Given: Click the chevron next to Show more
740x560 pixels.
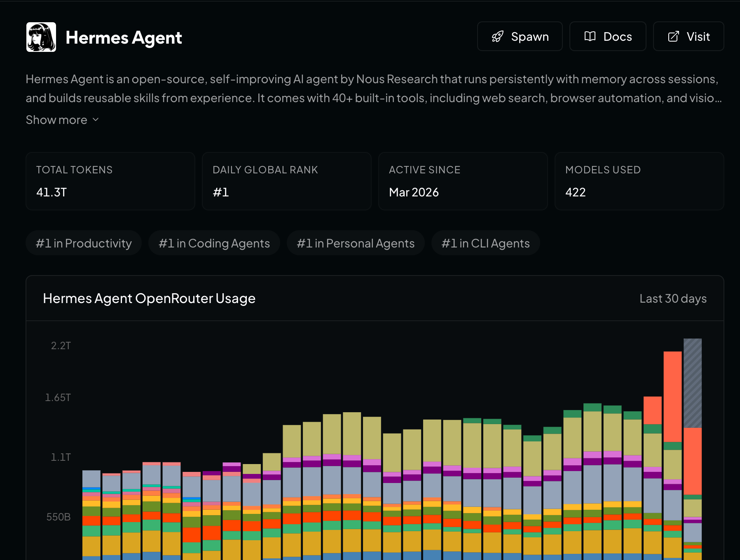Looking at the screenshot, I should coord(96,120).
